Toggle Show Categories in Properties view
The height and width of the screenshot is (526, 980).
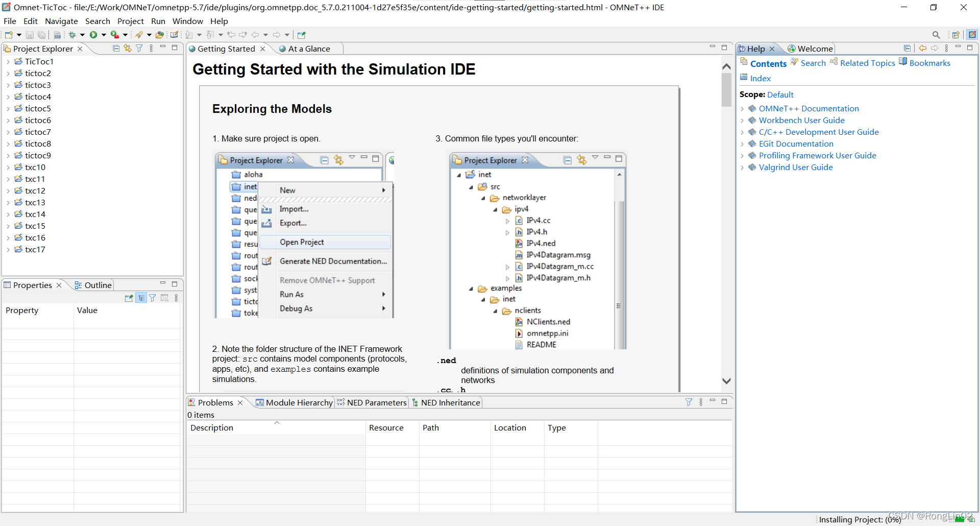click(x=141, y=298)
